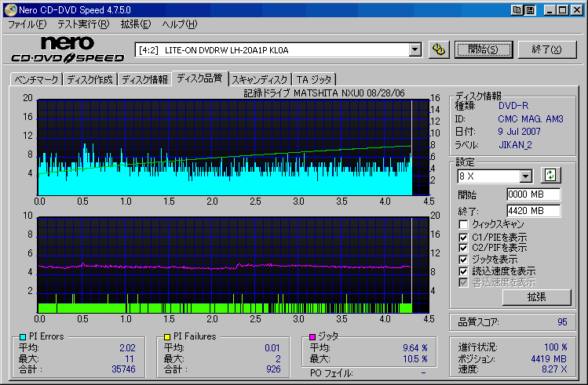Click the 終了 field showing 4420 MB
The height and width of the screenshot is (385, 588).
click(x=533, y=211)
